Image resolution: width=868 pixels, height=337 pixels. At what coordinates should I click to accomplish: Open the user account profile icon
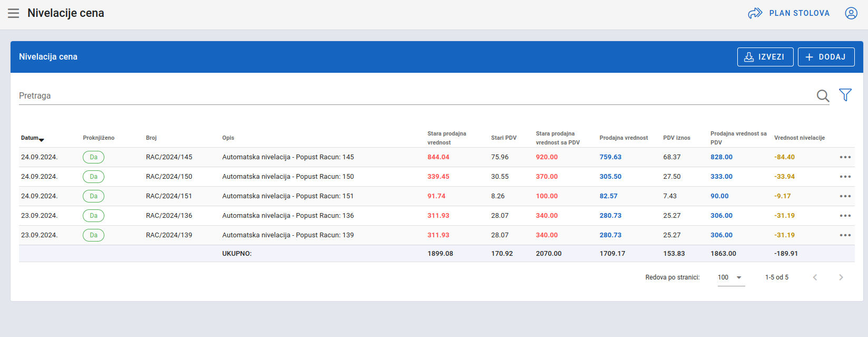point(851,13)
